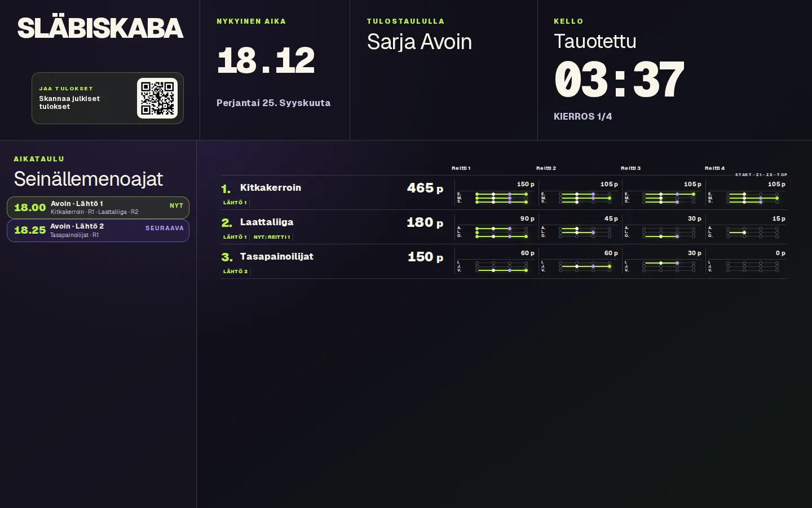Click the QR code for public results
812x508 pixels.
(x=157, y=98)
